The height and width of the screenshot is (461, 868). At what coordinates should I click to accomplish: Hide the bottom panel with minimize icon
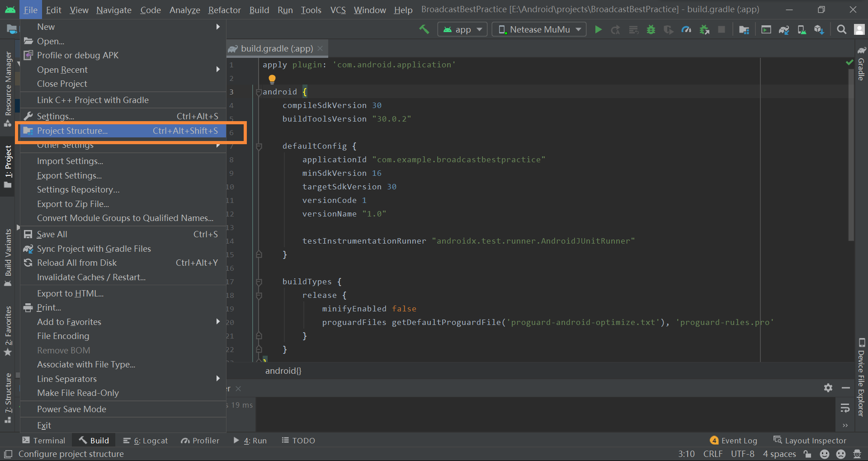click(846, 388)
